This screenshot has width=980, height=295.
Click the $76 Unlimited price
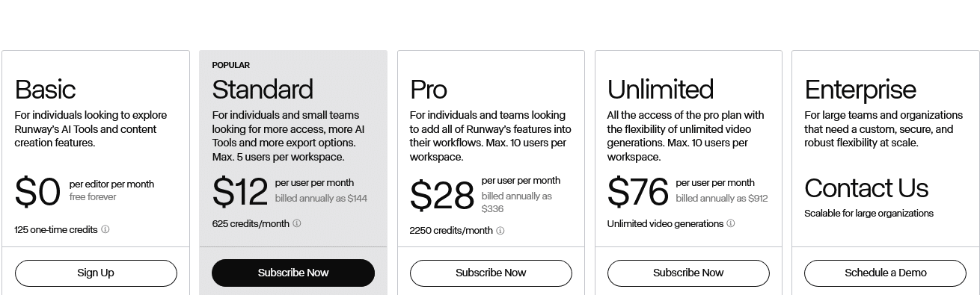pyautogui.click(x=638, y=192)
